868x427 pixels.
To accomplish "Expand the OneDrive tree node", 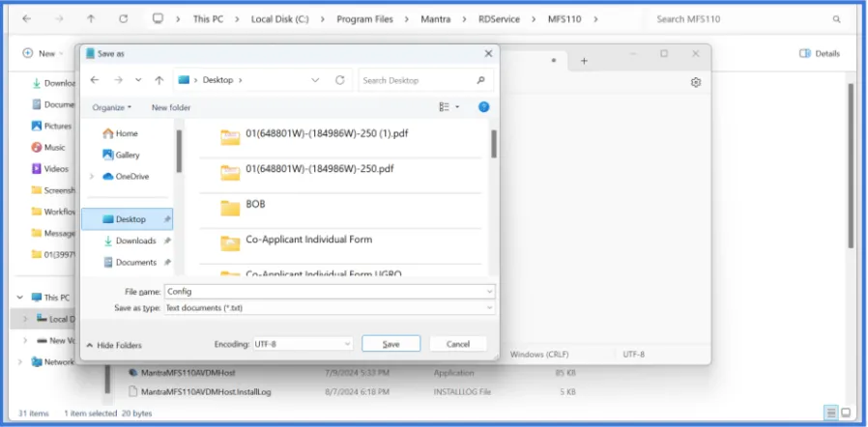I will pos(92,176).
